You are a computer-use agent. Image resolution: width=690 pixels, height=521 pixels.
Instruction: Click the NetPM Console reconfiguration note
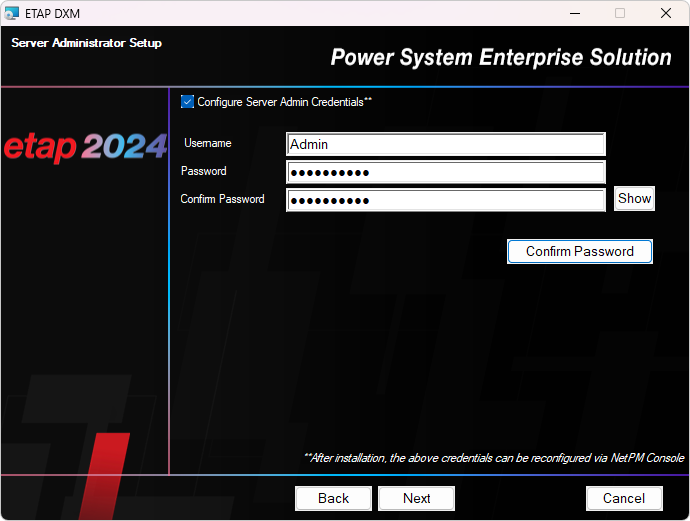pyautogui.click(x=494, y=458)
